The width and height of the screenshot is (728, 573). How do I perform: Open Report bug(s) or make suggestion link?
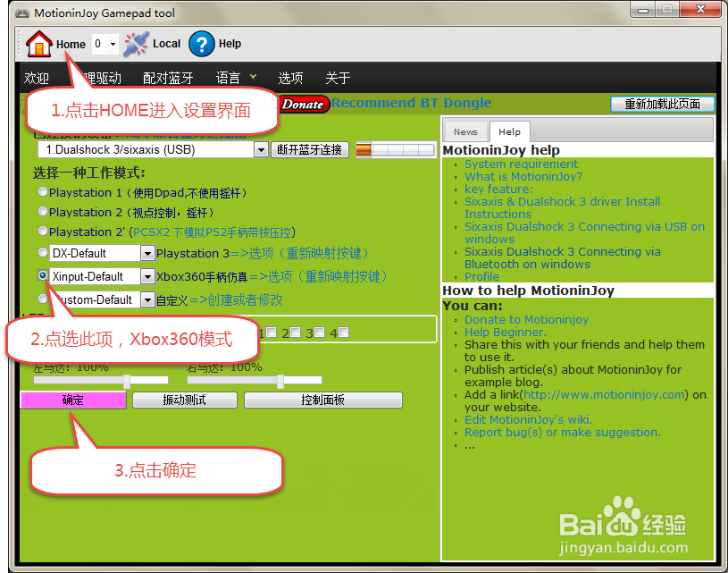tap(563, 432)
